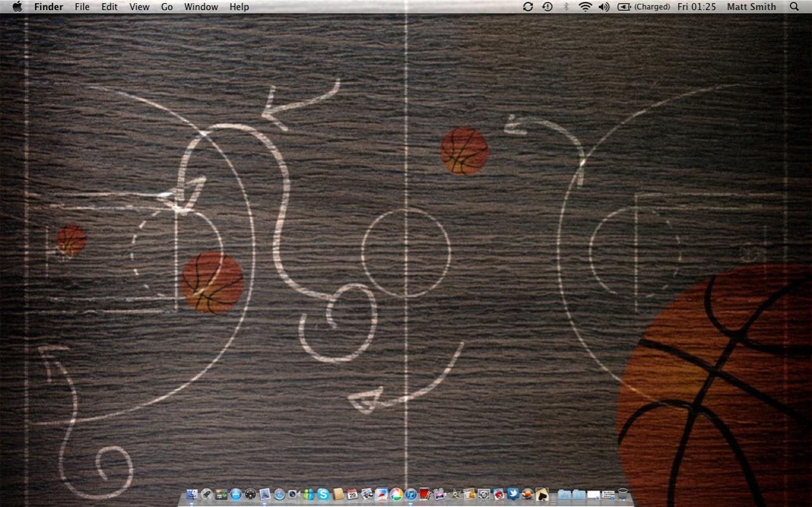Click the sync status icon in menu bar
Viewport: 812px width, 507px height.
528,6
